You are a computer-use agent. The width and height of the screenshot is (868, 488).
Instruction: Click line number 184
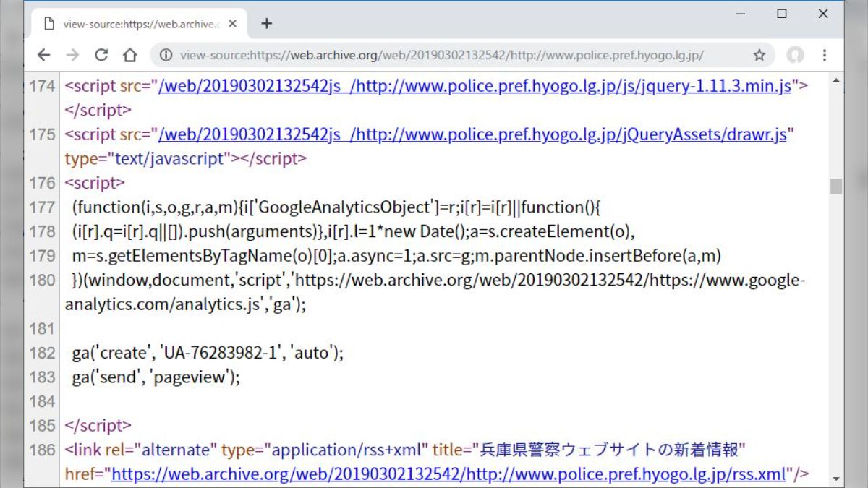tap(42, 401)
